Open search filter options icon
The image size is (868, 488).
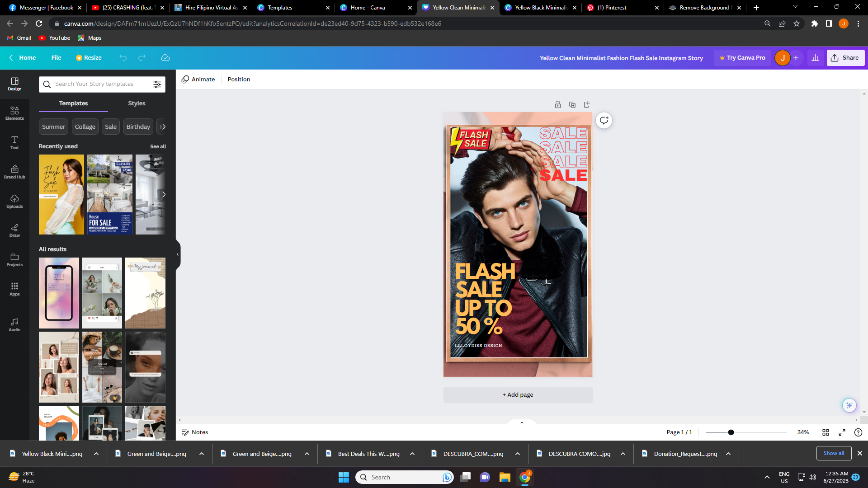[x=157, y=84]
